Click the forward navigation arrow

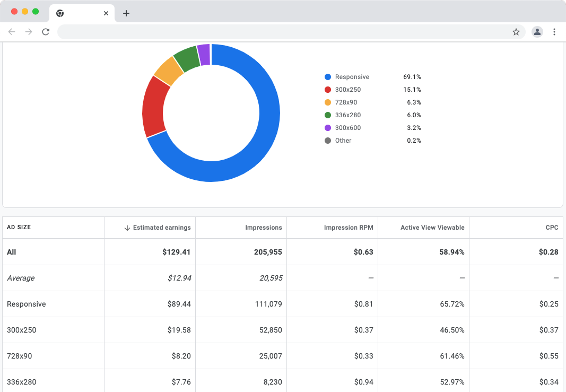(29, 32)
